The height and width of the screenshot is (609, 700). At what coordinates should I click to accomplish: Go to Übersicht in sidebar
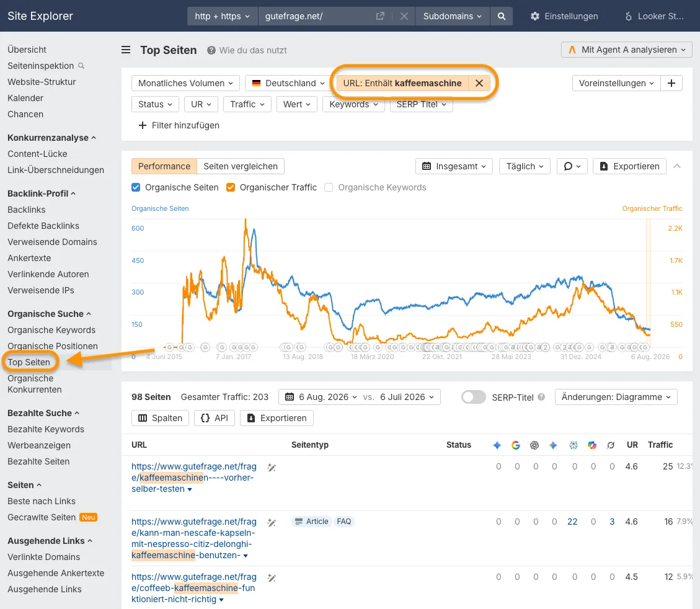pos(27,50)
